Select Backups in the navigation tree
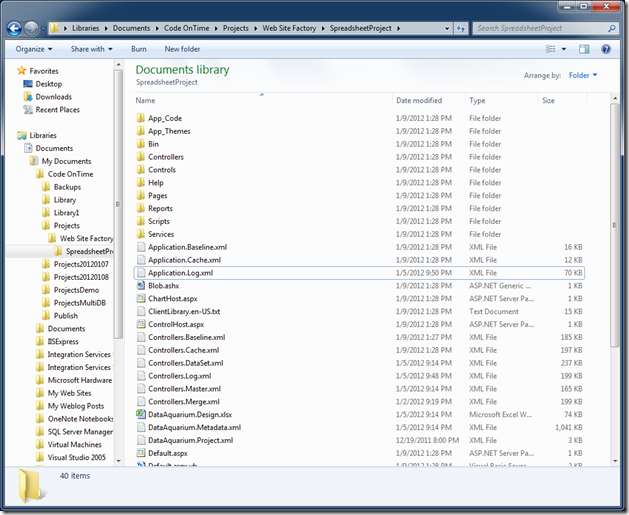This screenshot has height=515, width=629. point(67,187)
